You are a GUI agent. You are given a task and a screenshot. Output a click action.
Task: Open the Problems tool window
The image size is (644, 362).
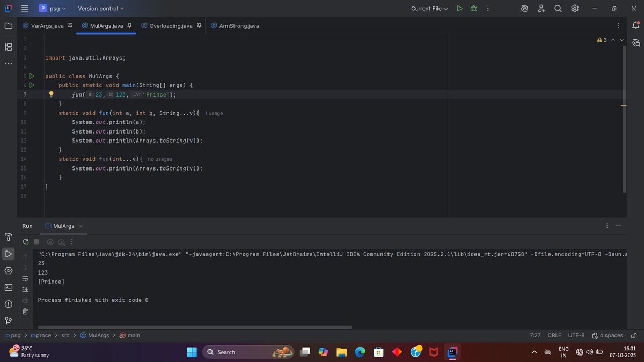point(8,304)
